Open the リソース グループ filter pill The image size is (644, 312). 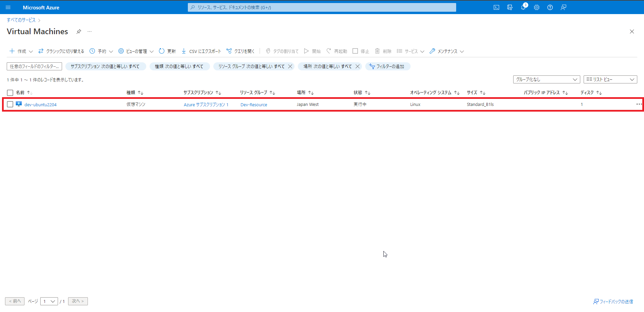click(x=251, y=66)
